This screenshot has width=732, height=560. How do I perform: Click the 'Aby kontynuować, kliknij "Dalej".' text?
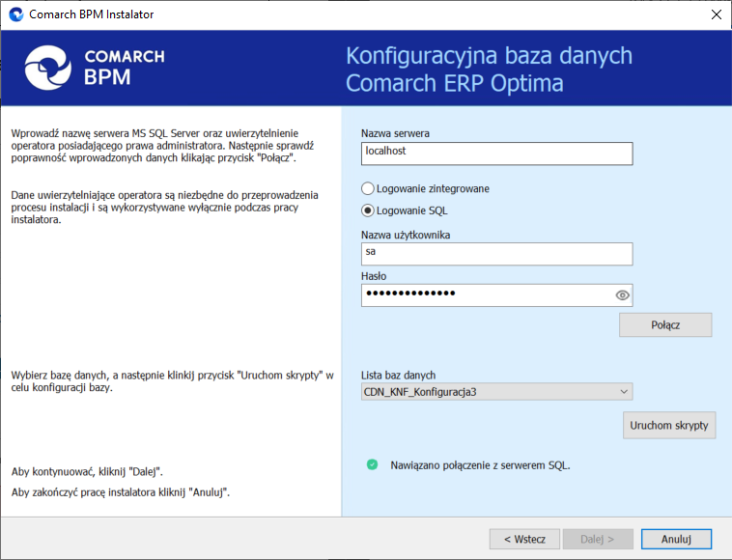[87, 471]
